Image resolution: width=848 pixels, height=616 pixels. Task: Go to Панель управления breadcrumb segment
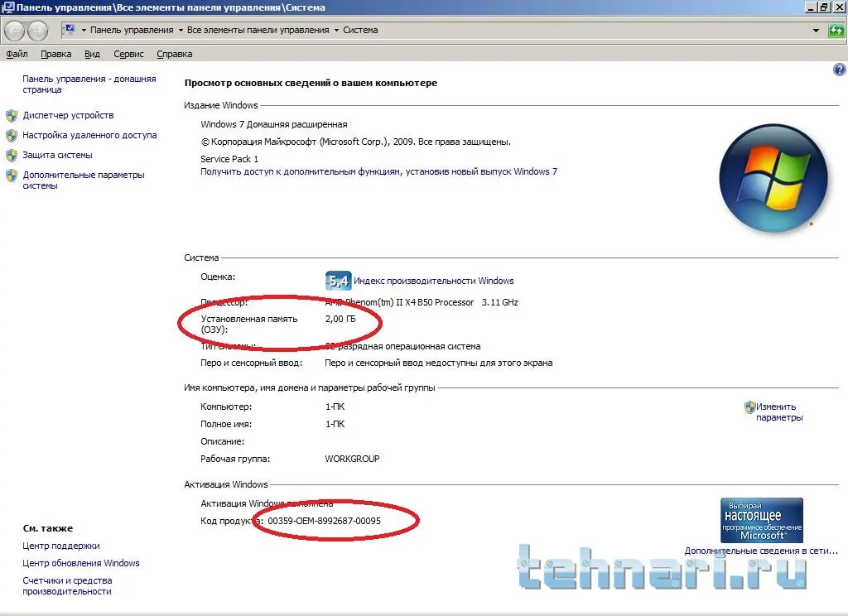(132, 31)
